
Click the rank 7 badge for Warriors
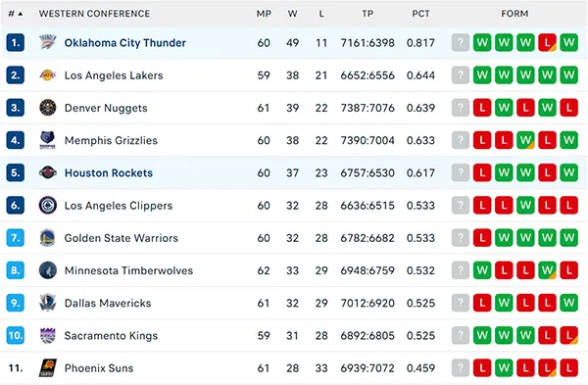(x=16, y=238)
